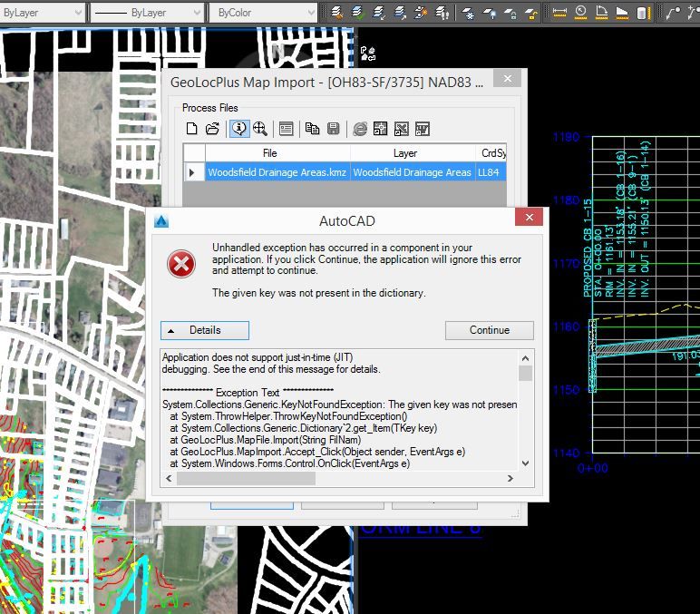This screenshot has width=700, height=614.
Task: Click the Layer column header
Action: click(413, 153)
